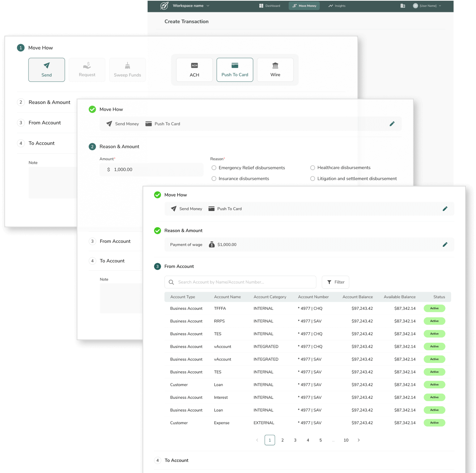Open the Dashboard tab
476x473 pixels.
270,6
